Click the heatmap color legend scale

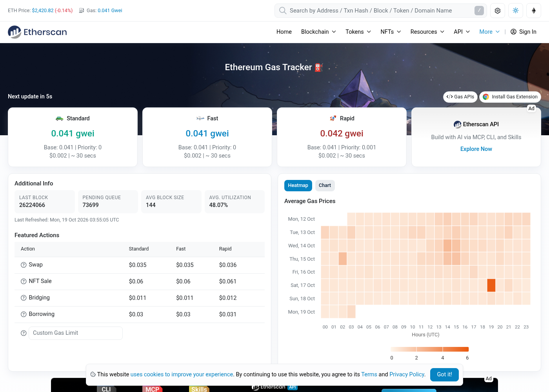pyautogui.click(x=429, y=349)
